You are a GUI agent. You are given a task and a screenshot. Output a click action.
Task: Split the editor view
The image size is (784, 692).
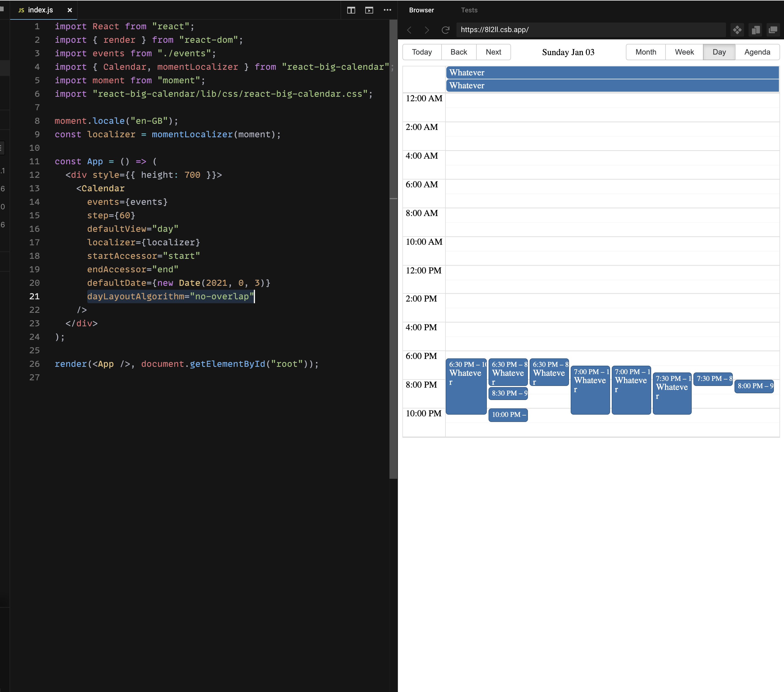click(x=351, y=10)
